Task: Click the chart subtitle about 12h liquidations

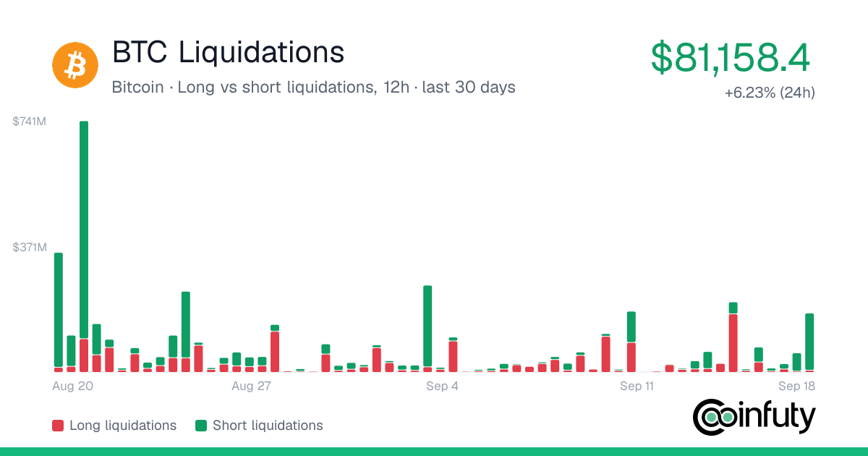Action: 314,88
